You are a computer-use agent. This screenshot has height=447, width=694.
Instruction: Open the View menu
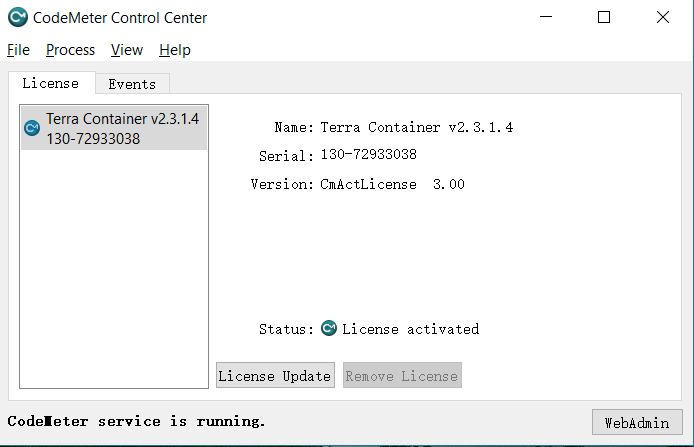coord(127,50)
